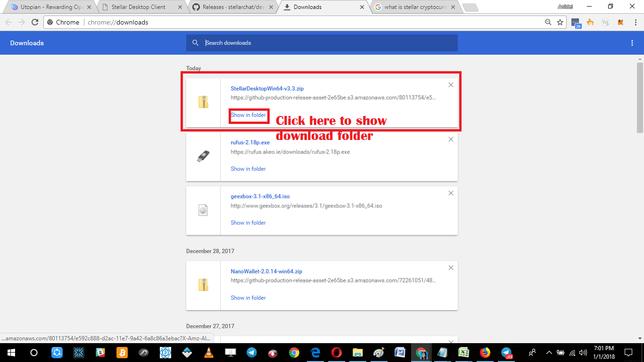Open the Steem extension icon
644x362 pixels.
coord(606,22)
